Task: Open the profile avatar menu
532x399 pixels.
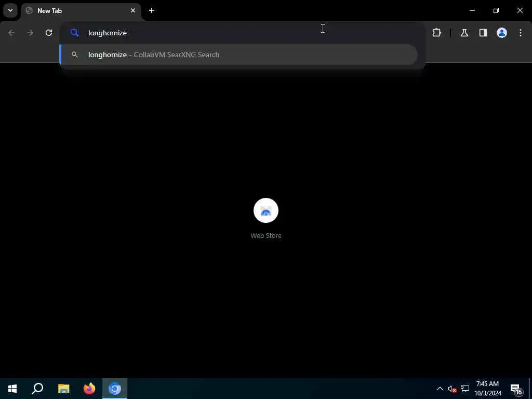Action: coord(502,33)
